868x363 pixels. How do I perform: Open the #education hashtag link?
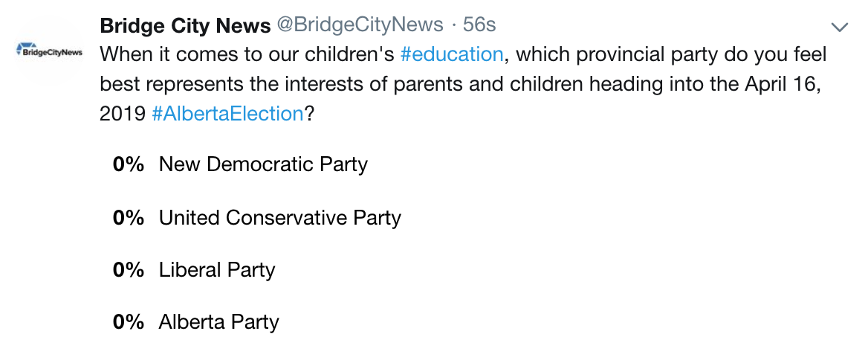click(x=451, y=54)
